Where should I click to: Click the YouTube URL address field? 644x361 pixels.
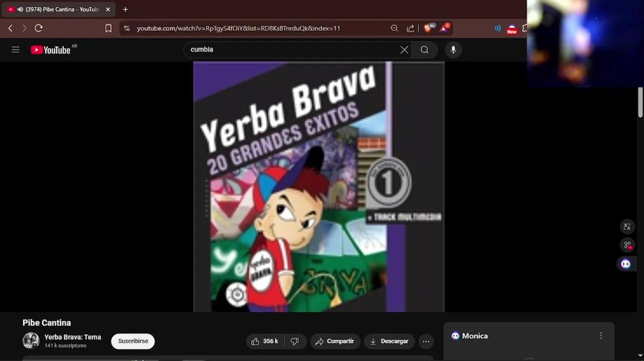point(238,29)
